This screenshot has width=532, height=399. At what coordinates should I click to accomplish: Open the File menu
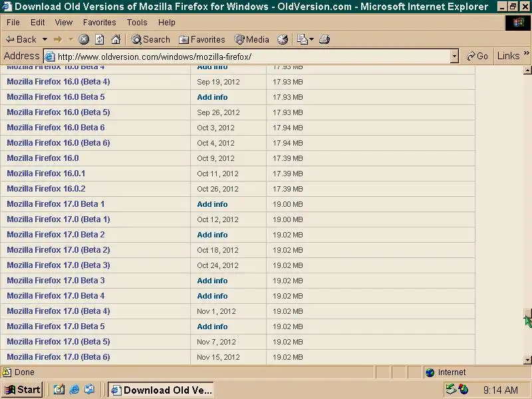pyautogui.click(x=13, y=23)
